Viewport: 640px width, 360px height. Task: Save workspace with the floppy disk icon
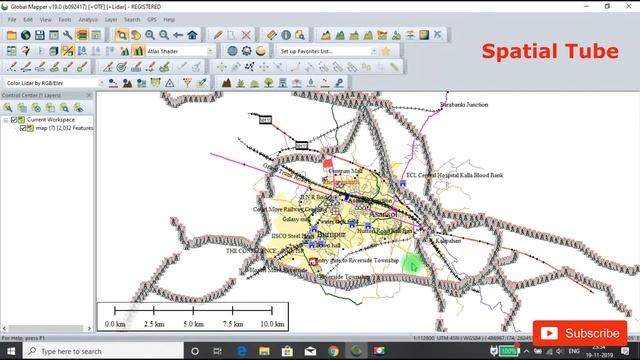[40, 35]
